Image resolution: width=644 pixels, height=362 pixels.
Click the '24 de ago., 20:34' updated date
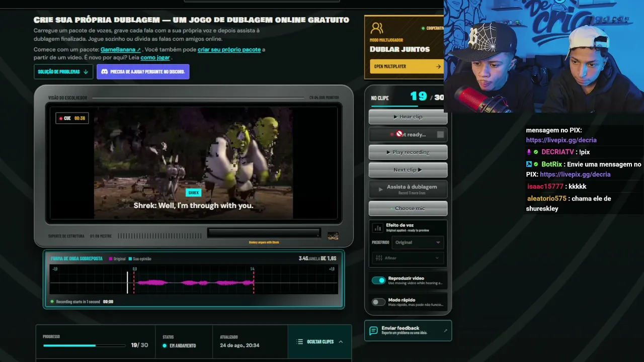point(239,345)
